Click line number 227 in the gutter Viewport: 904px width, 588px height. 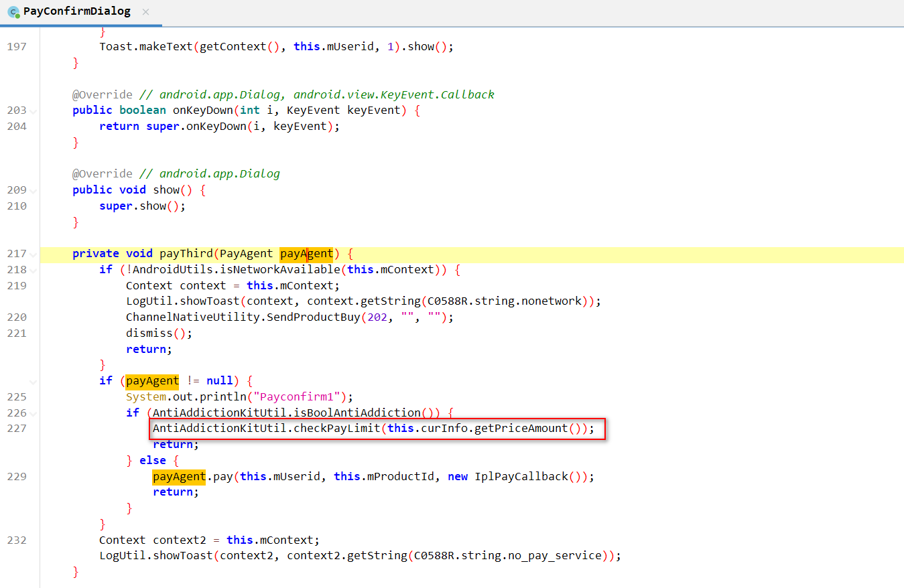[x=17, y=429]
